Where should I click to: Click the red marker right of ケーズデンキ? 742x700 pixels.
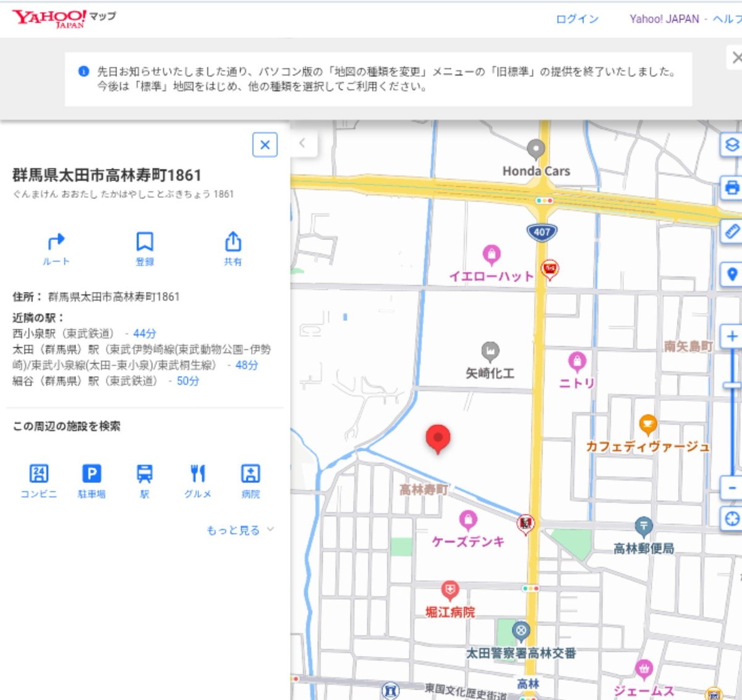526,524
